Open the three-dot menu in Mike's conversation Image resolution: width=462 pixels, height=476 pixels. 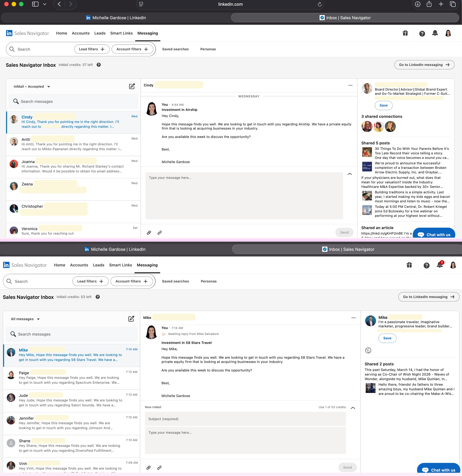tap(353, 318)
